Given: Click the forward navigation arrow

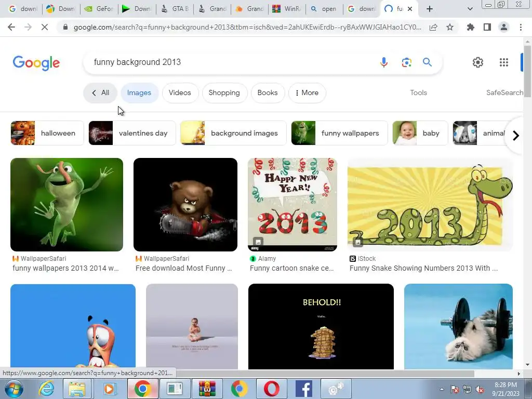Looking at the screenshot, I should [28, 27].
